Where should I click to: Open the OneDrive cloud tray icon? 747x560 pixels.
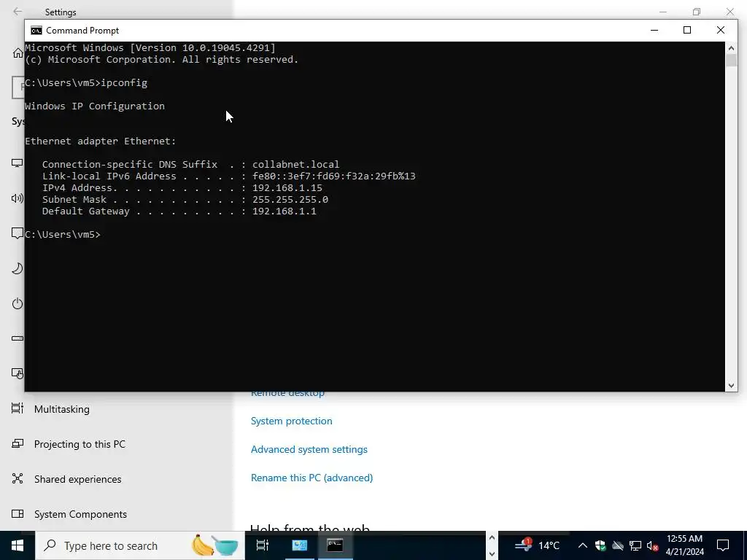point(618,545)
